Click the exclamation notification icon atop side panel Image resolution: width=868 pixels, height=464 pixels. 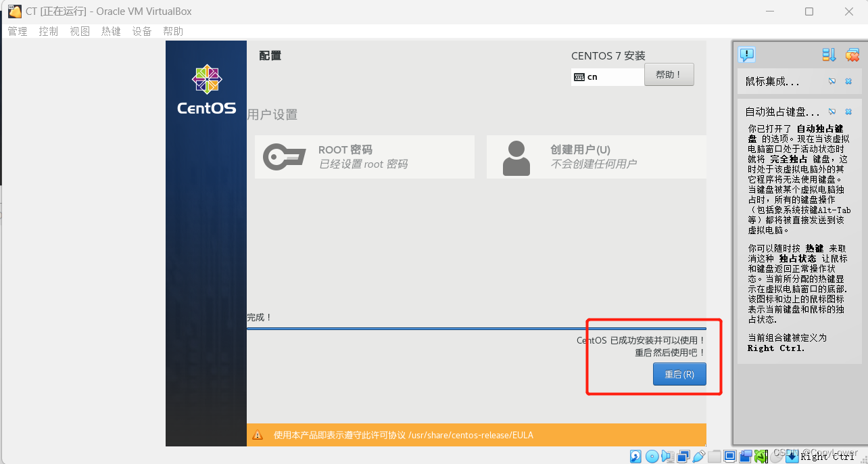[746, 55]
